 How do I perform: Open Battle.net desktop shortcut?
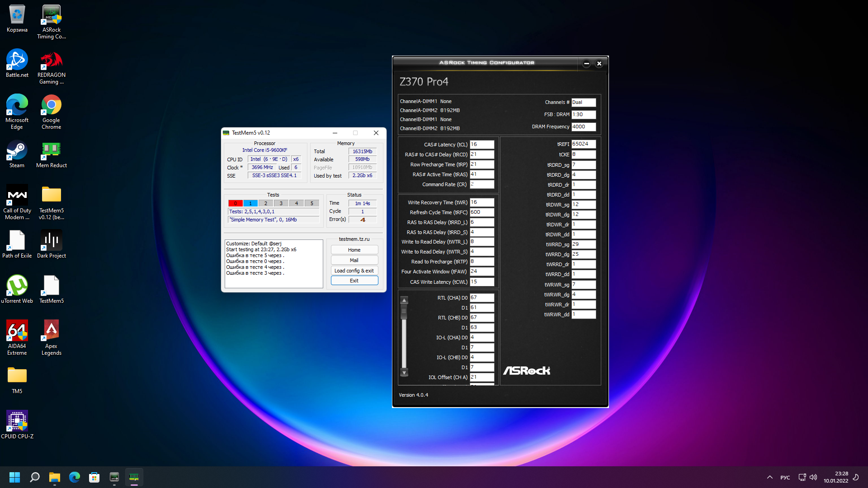click(x=17, y=60)
